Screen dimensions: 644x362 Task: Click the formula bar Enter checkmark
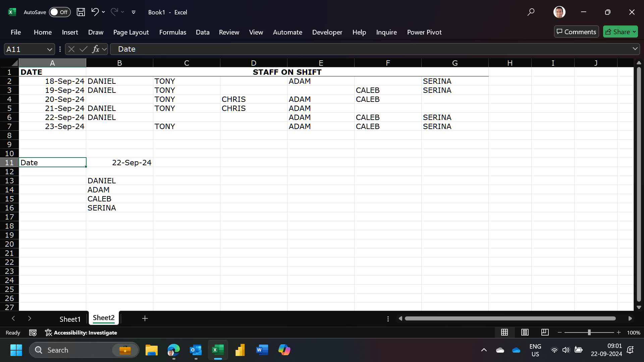point(83,49)
